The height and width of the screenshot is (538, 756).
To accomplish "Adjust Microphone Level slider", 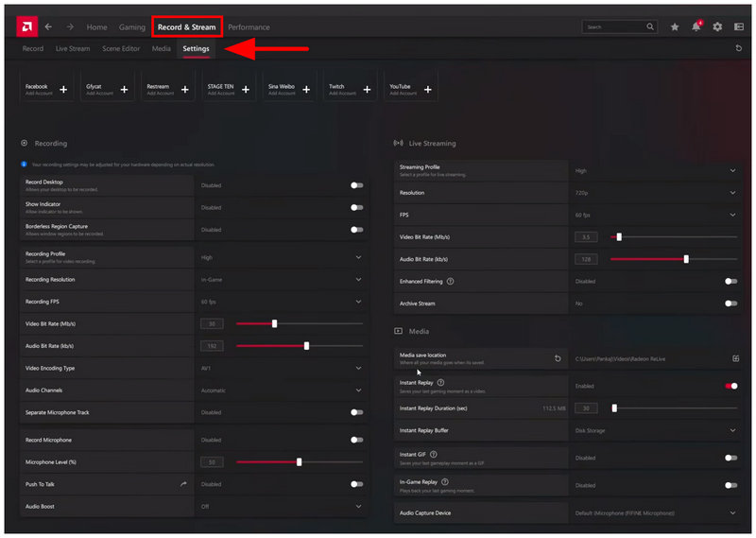I will (x=300, y=462).
